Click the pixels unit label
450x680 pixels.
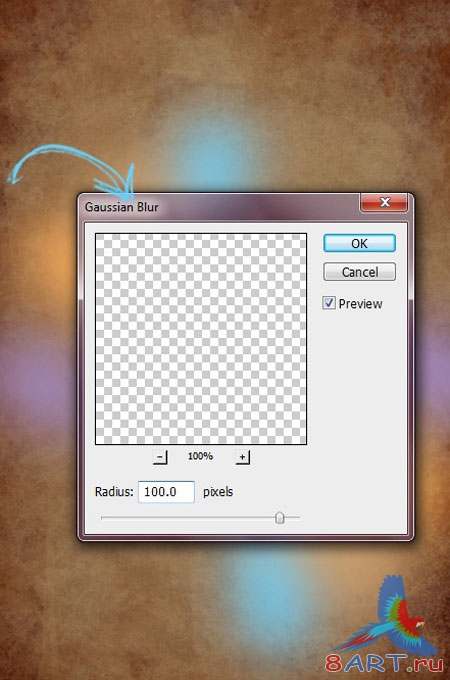pyautogui.click(x=218, y=492)
